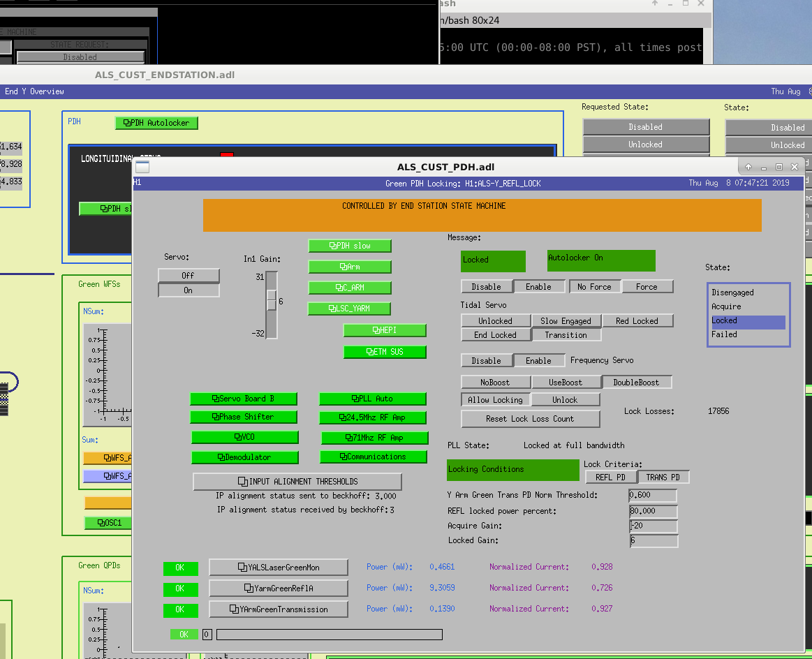Edit the Locked Gain field

[654, 540]
